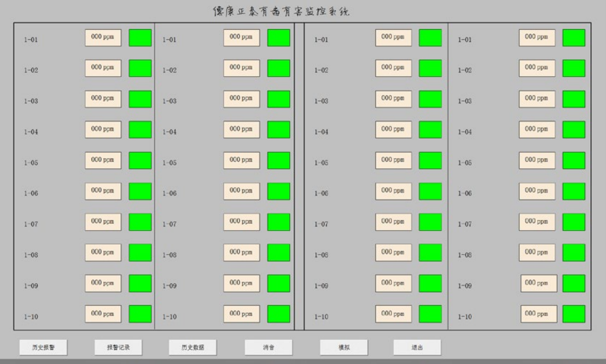Image resolution: width=606 pixels, height=364 pixels.
Task: Click green status light for 1-01 in first column
Action: (140, 38)
